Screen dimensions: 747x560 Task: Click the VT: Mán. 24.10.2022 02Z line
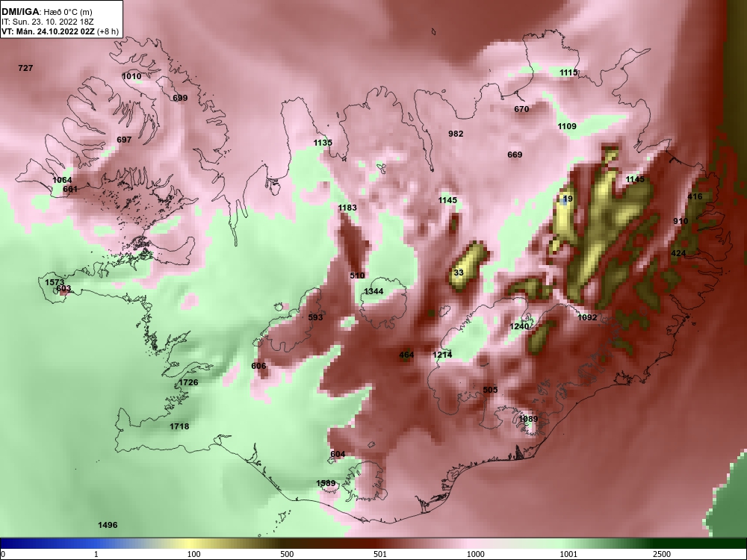coord(60,32)
